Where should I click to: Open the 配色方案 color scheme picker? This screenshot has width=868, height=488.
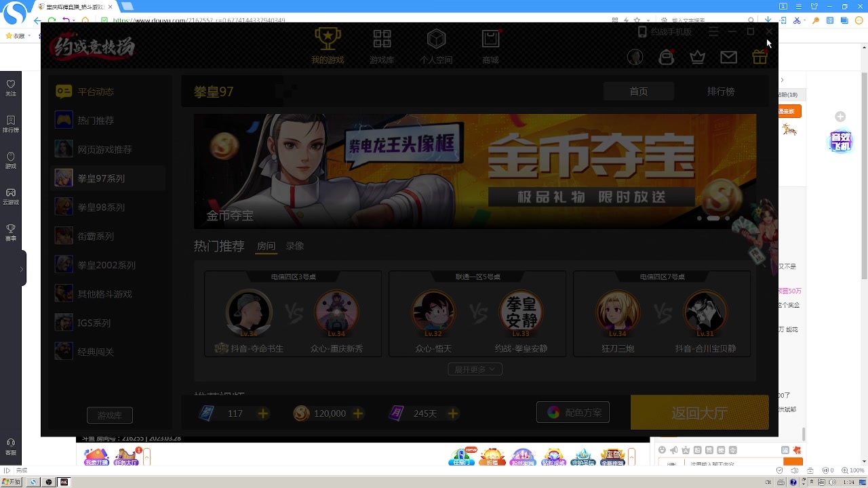(x=573, y=412)
